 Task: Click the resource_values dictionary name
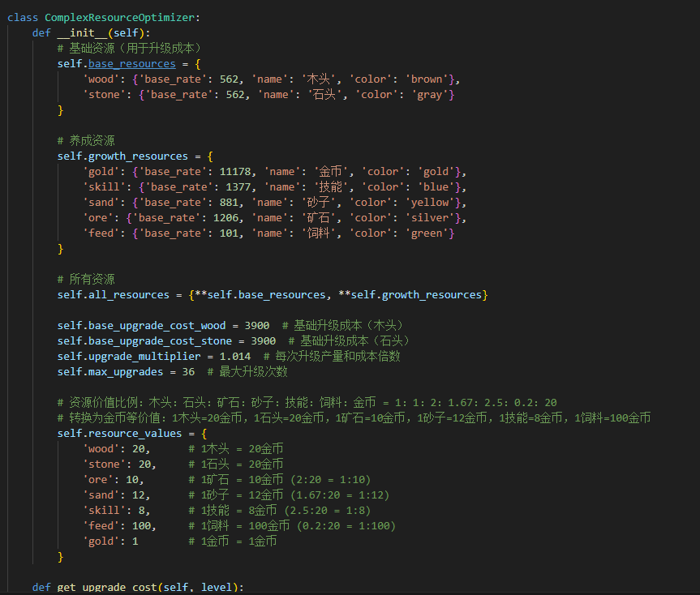[135, 434]
